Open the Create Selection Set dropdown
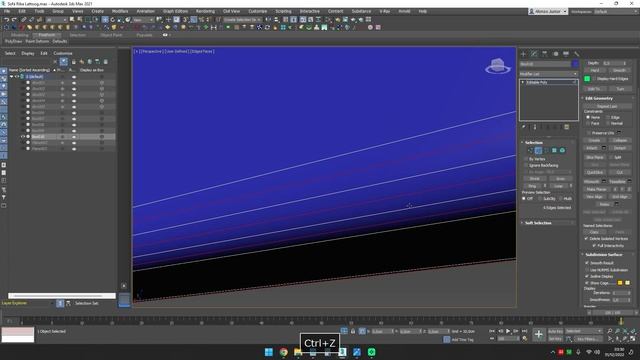 pos(242,20)
